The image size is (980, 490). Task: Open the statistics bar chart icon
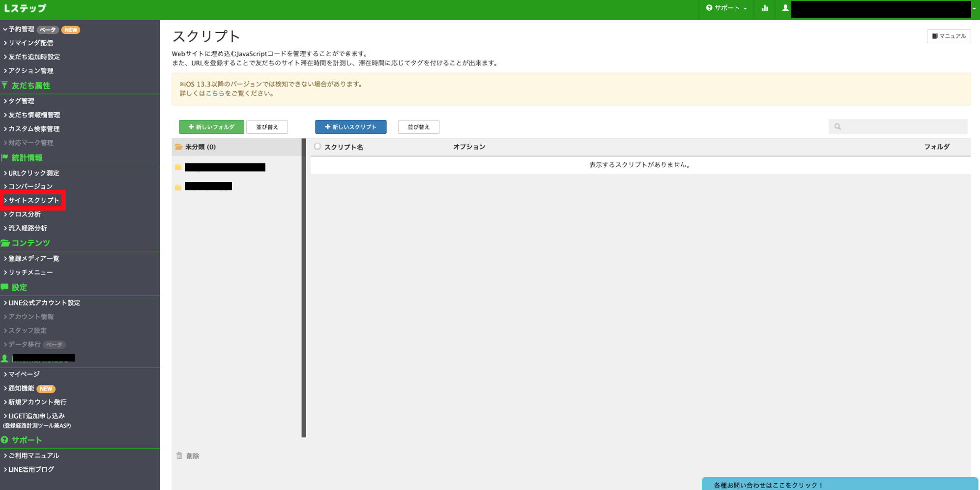pos(765,8)
